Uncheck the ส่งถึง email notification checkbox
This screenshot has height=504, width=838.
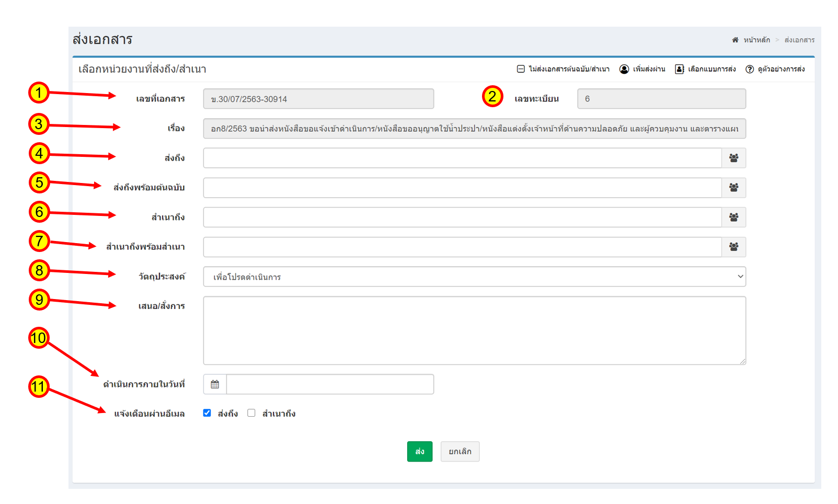point(207,413)
